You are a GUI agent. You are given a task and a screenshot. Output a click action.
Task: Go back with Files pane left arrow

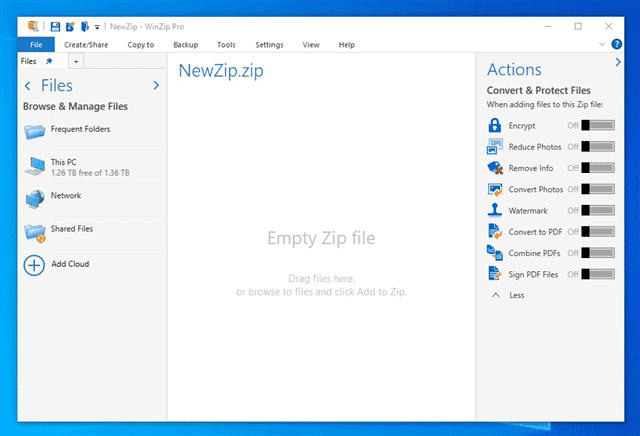[27, 86]
